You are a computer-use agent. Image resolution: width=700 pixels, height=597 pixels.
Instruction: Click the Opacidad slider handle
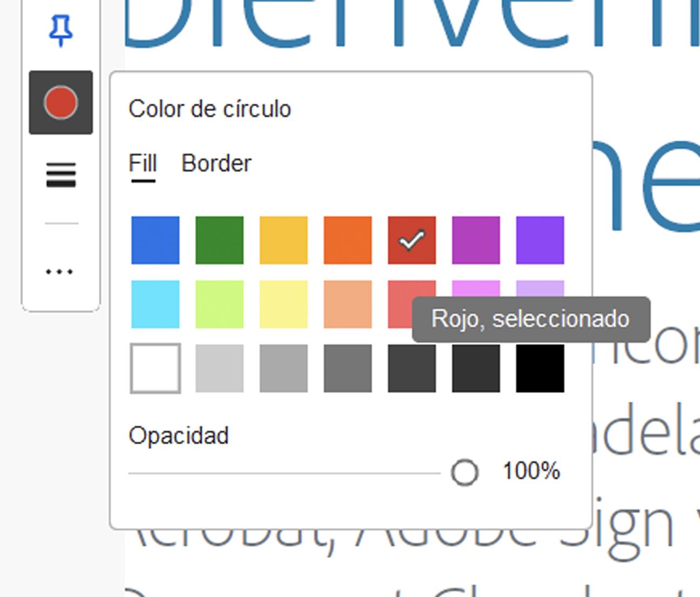point(465,472)
